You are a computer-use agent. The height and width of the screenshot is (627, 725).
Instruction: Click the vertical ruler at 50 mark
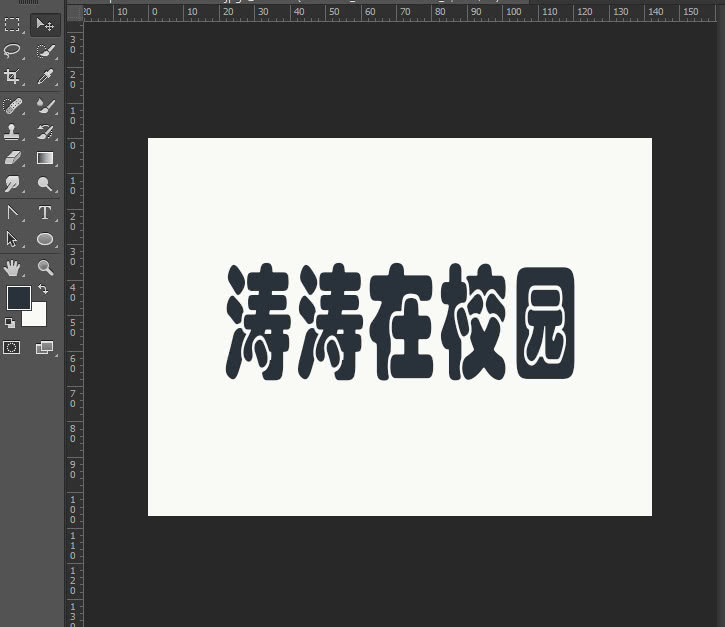pos(73,327)
